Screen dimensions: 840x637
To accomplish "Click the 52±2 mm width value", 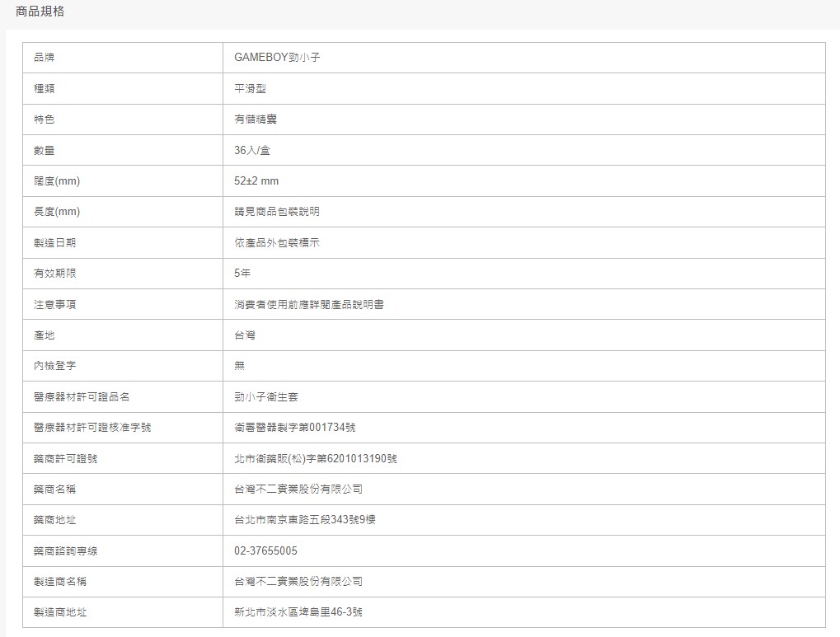I will coord(256,180).
